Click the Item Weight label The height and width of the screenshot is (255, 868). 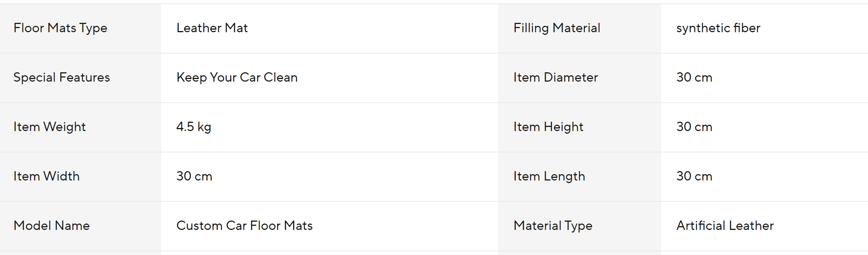point(50,127)
